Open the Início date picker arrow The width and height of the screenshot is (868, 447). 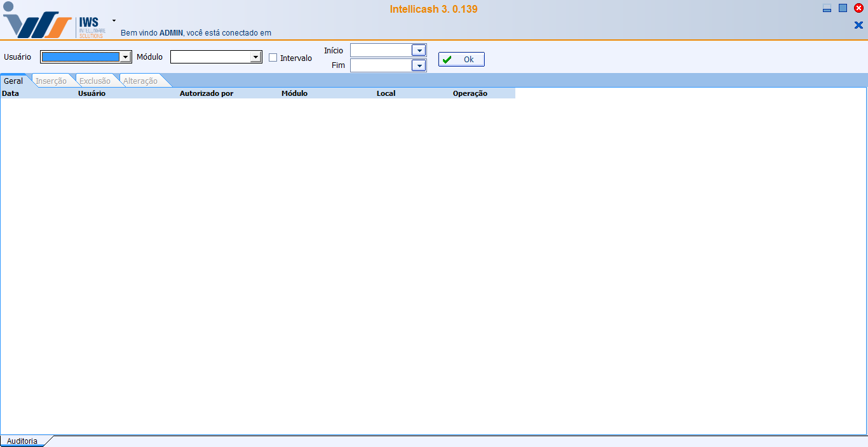(418, 50)
